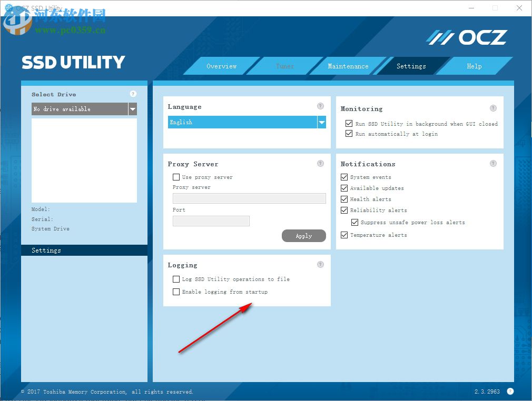Image resolution: width=532 pixels, height=401 pixels.
Task: Disable Suppress unsafe power loss alerts
Action: pyautogui.click(x=355, y=222)
